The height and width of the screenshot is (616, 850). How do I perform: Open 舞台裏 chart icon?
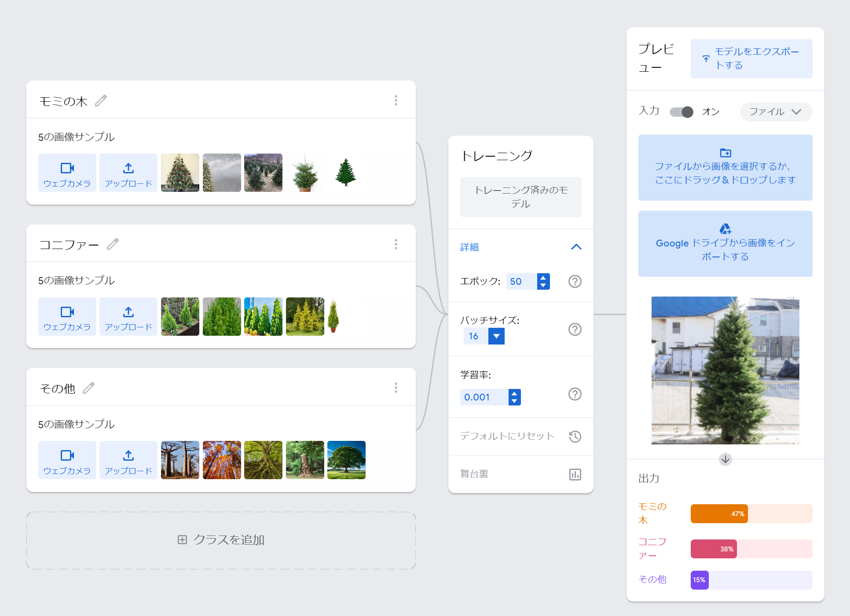click(575, 474)
